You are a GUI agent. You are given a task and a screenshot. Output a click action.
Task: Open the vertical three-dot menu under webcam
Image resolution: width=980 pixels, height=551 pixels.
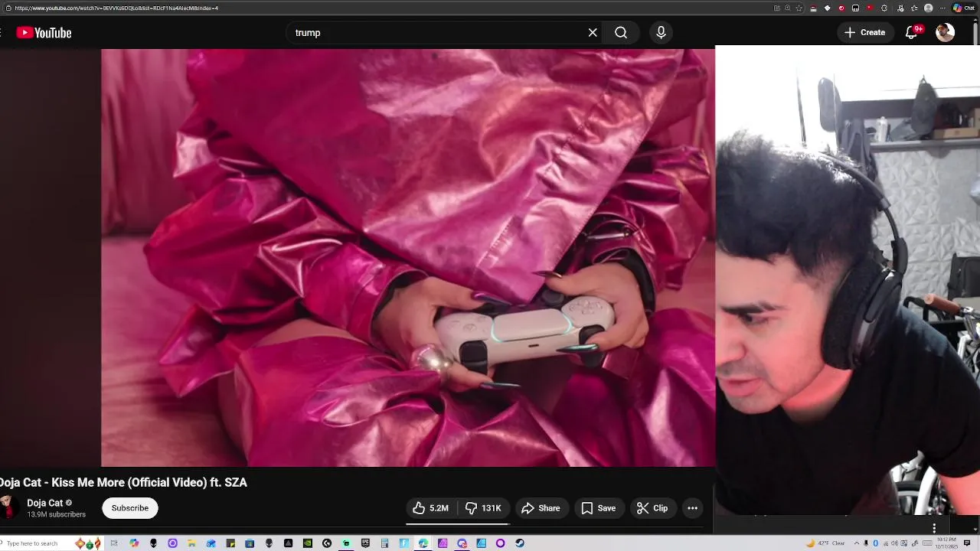point(934,528)
